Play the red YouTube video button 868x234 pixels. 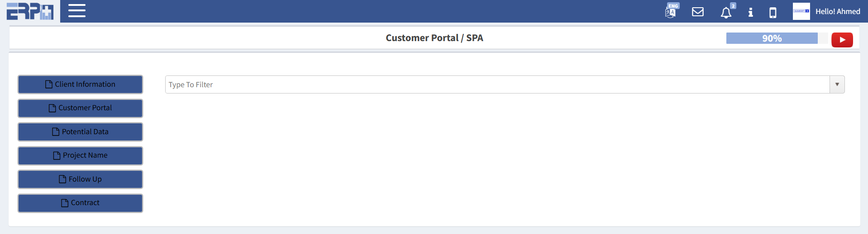tap(842, 40)
